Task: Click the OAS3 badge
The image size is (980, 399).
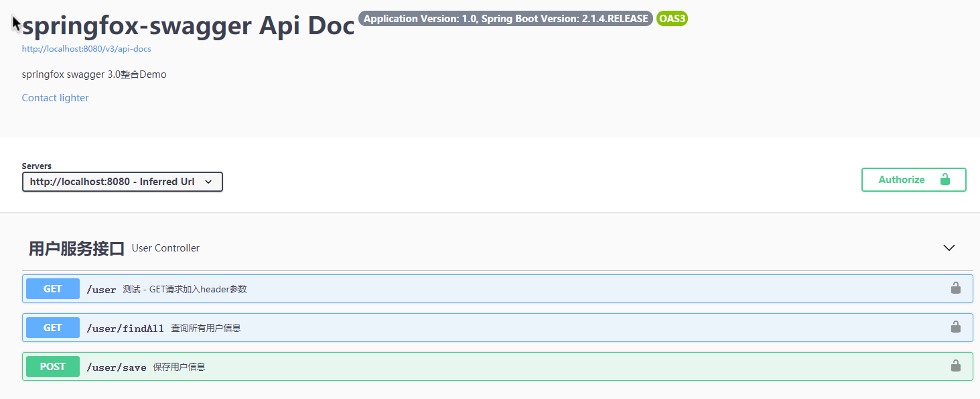Action: pos(672,19)
